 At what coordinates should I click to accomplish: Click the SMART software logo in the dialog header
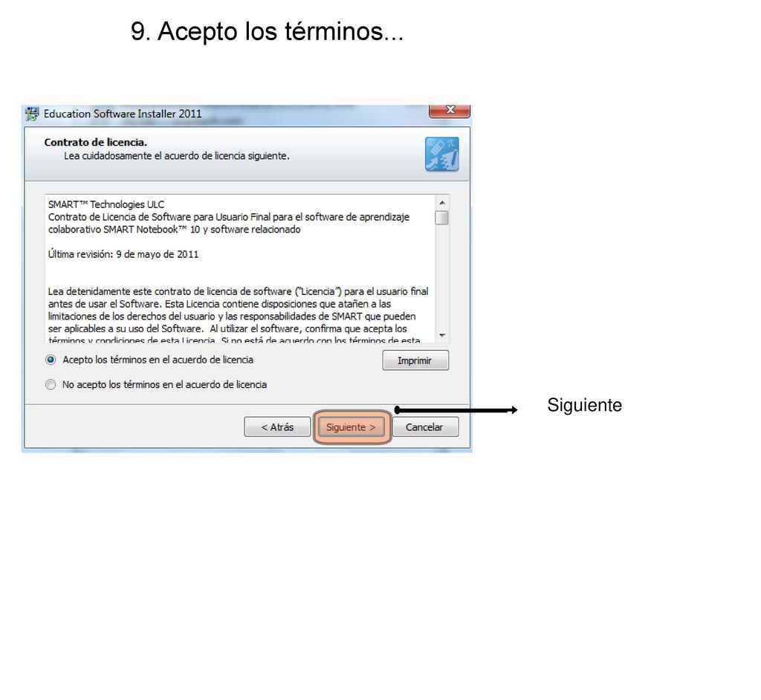pyautogui.click(x=441, y=155)
